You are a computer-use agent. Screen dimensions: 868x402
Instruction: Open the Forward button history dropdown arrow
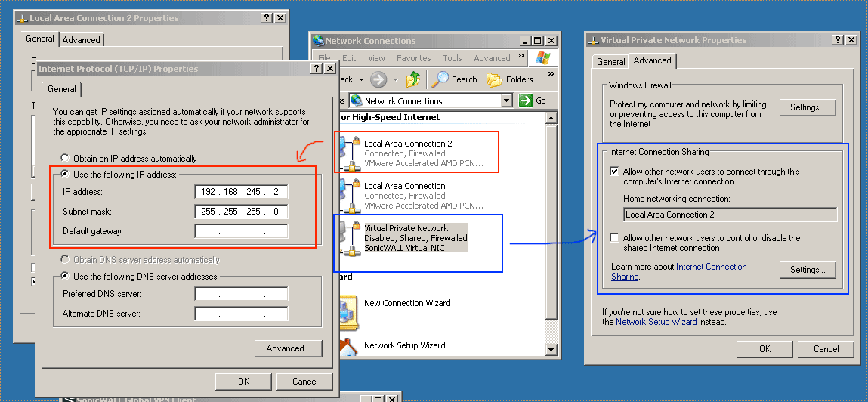coord(395,79)
